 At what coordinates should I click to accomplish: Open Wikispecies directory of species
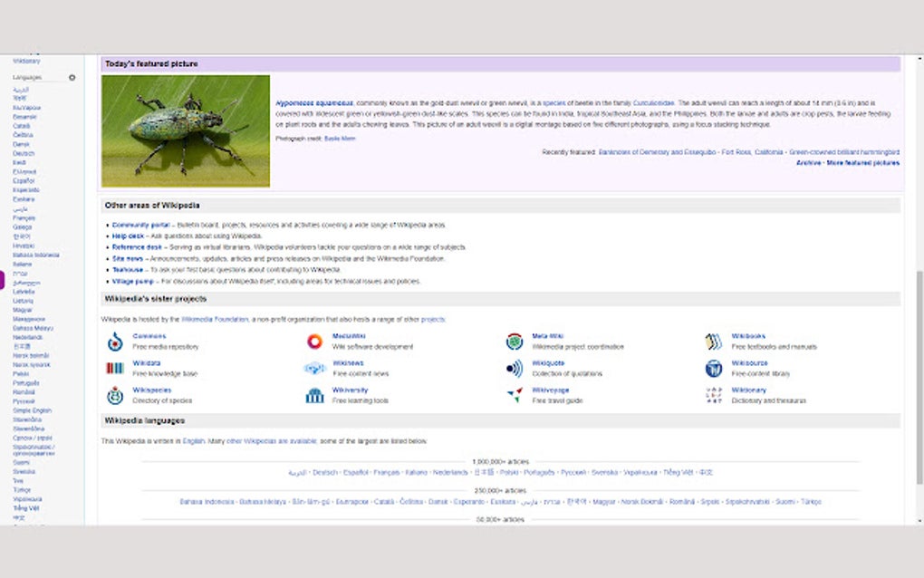click(115, 394)
